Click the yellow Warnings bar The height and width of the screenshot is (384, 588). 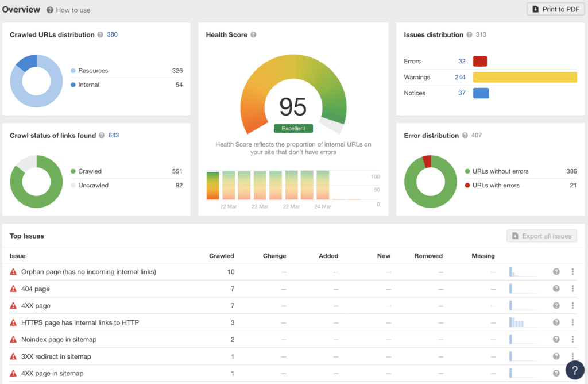click(525, 77)
